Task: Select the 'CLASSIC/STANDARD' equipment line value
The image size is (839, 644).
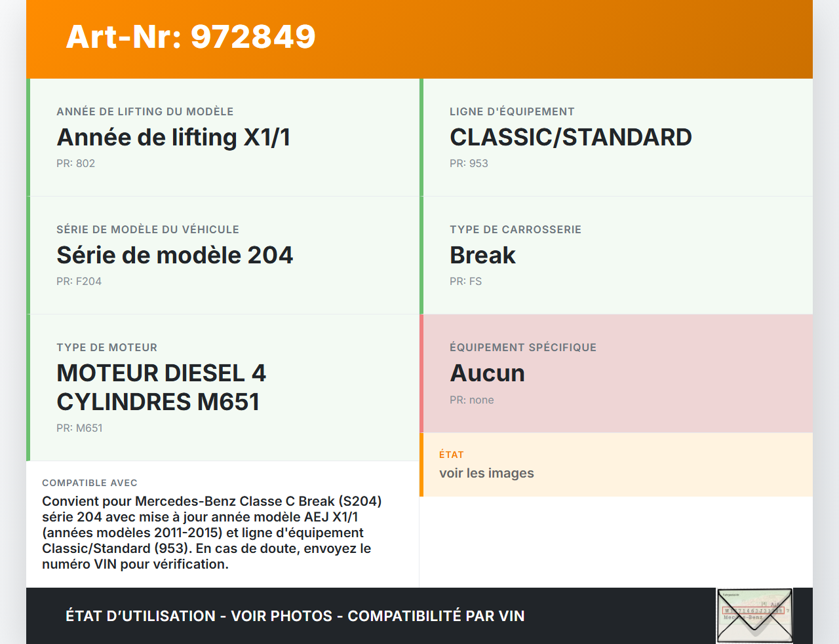Action: click(571, 138)
